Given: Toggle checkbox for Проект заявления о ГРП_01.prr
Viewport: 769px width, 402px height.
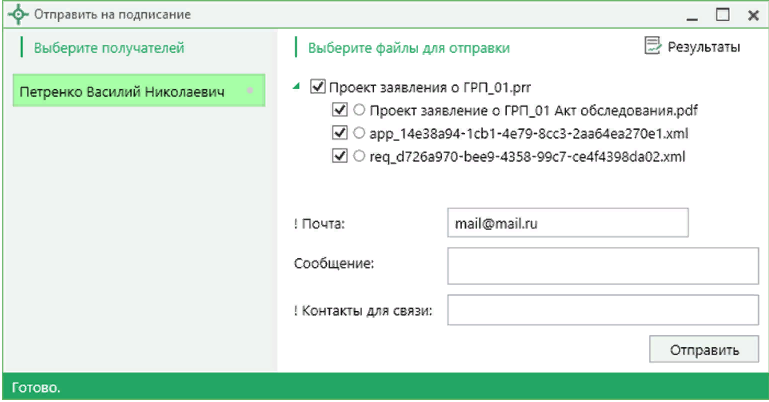Looking at the screenshot, I should pos(319,87).
